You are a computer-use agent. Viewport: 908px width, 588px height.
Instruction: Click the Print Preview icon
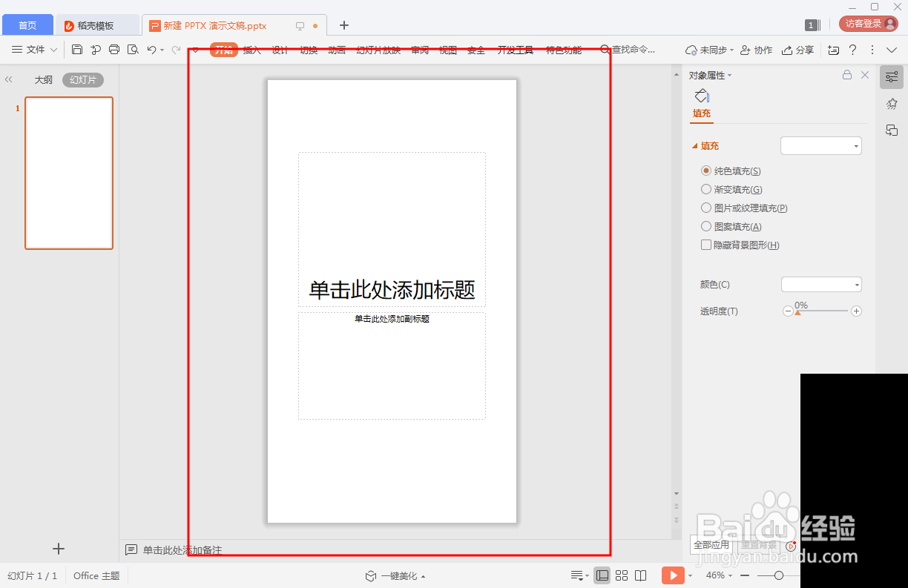coord(133,50)
